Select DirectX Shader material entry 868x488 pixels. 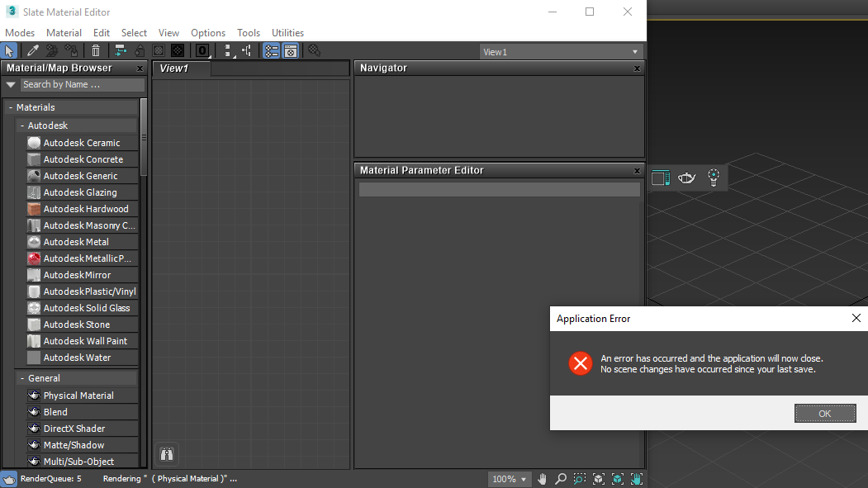(82, 429)
